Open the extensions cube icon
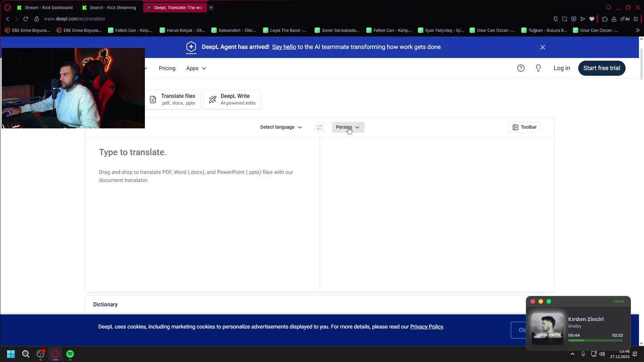This screenshot has height=362, width=644. pyautogui.click(x=605, y=19)
